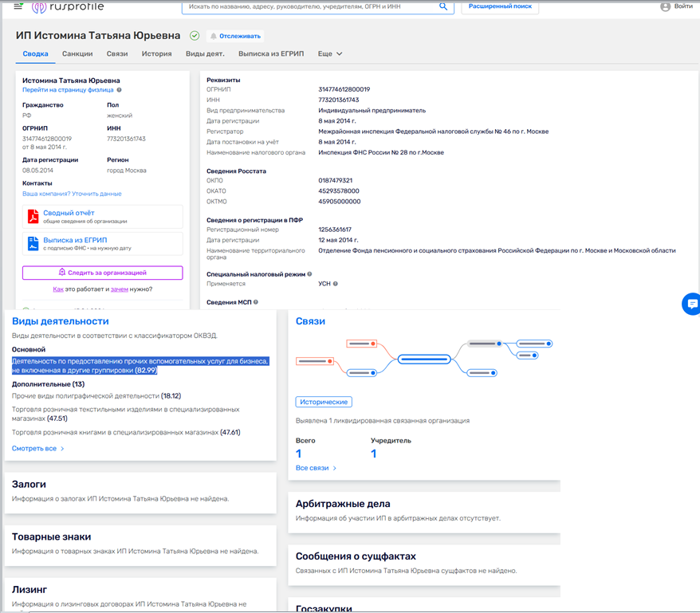700x613 pixels.
Task: Click the Исторические filter button
Action: pyautogui.click(x=323, y=402)
